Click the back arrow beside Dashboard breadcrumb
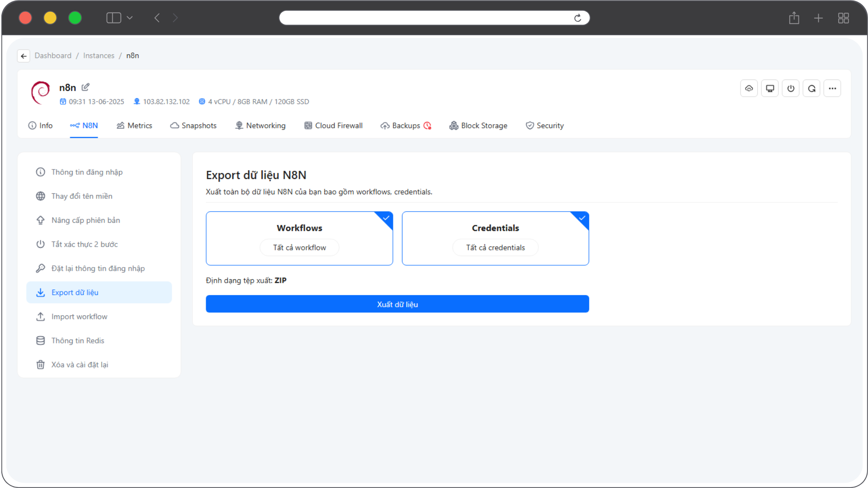Viewport: 868px width, 488px height. 24,56
